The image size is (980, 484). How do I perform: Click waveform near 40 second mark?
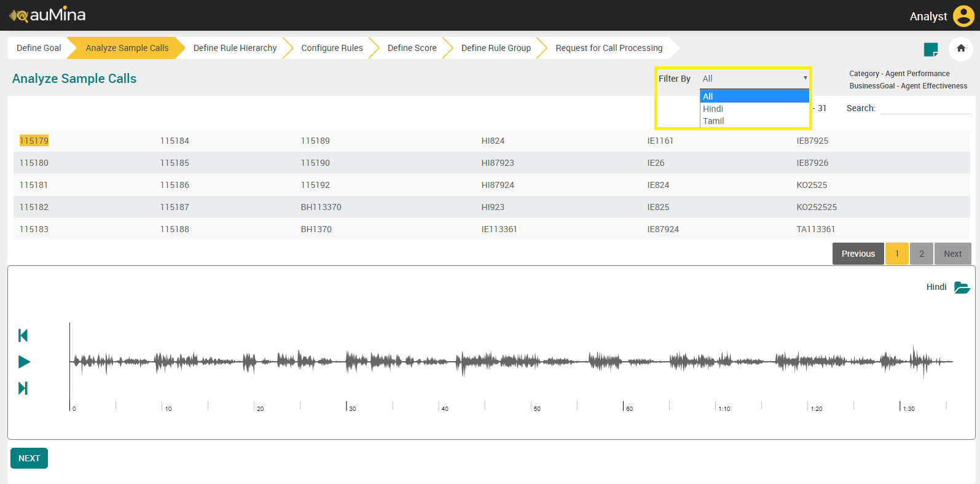439,362
